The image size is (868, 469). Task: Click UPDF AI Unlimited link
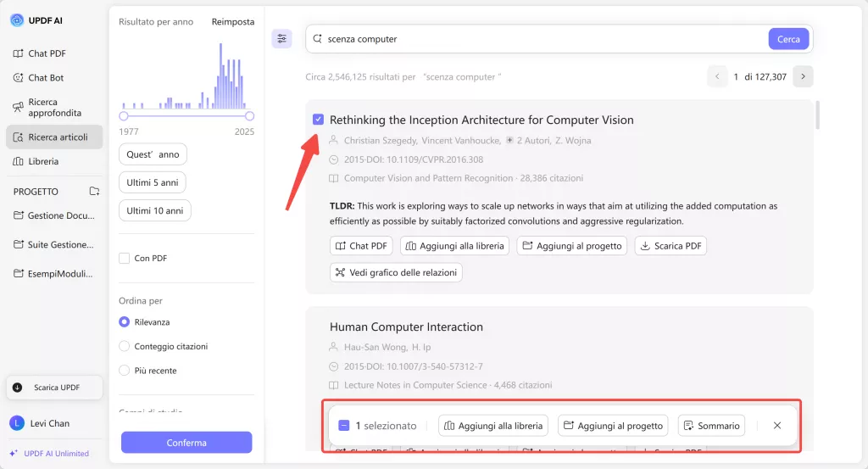point(49,453)
